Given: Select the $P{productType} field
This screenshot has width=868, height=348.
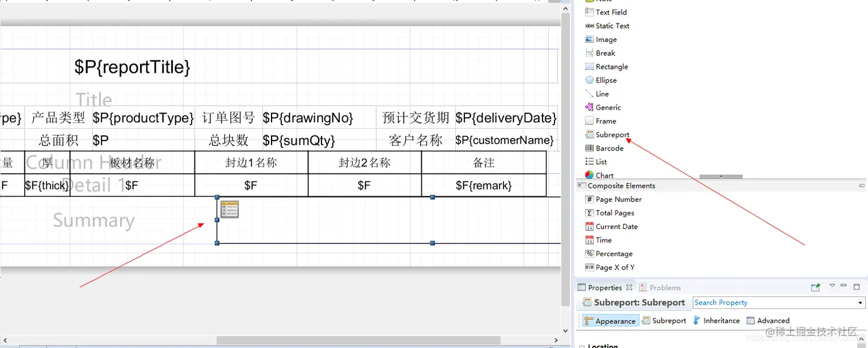Looking at the screenshot, I should pos(143,118).
